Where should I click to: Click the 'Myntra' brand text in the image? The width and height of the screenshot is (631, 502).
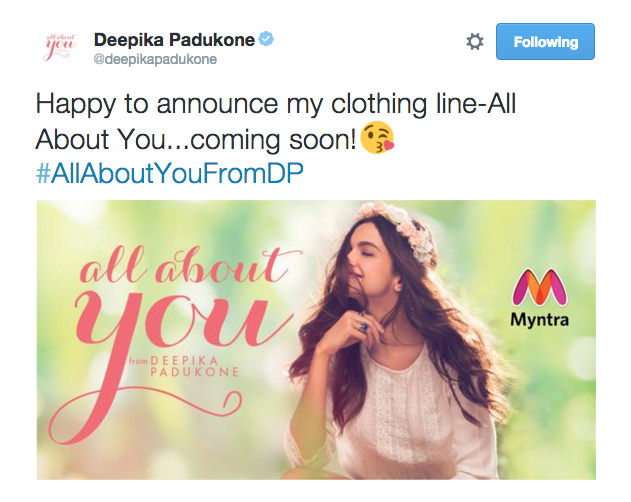[x=540, y=324]
